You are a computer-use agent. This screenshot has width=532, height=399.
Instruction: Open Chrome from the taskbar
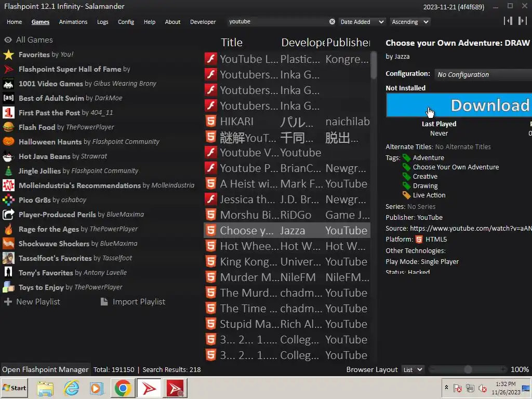[x=123, y=388]
